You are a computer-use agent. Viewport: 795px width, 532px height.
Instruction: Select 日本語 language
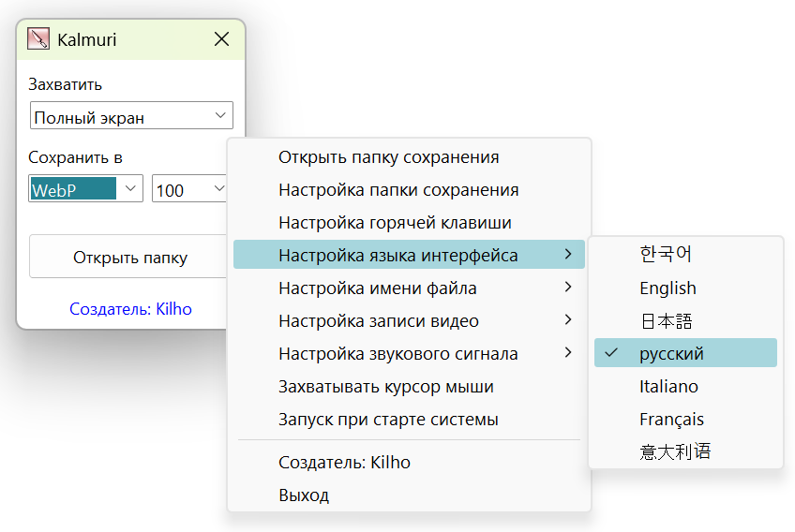coord(685,320)
